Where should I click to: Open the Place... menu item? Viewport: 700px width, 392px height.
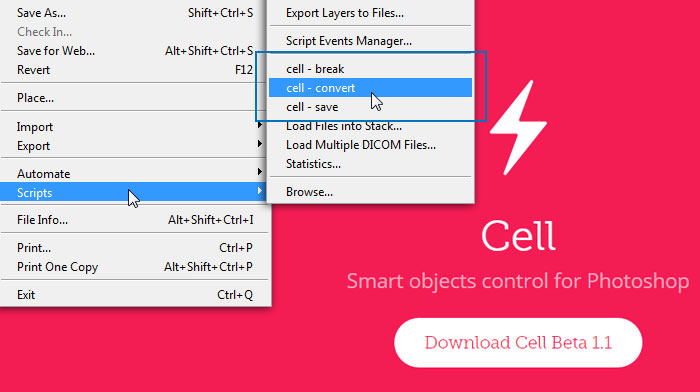tap(134, 98)
